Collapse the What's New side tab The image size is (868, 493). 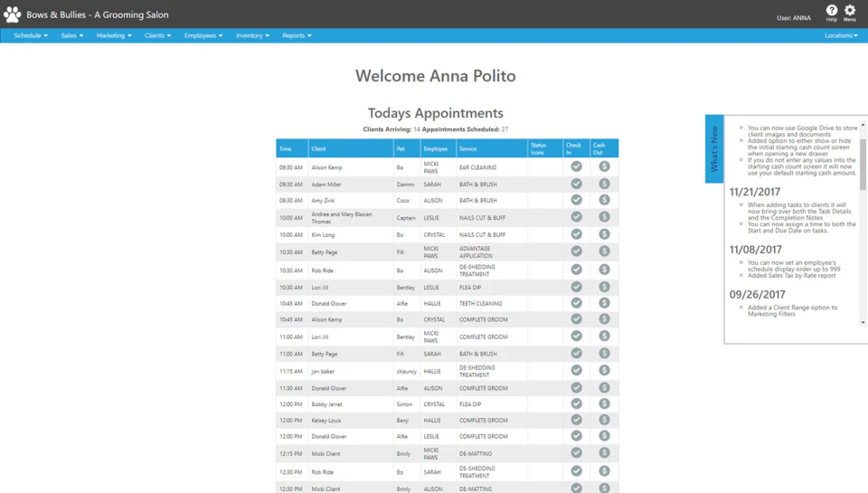[x=714, y=148]
